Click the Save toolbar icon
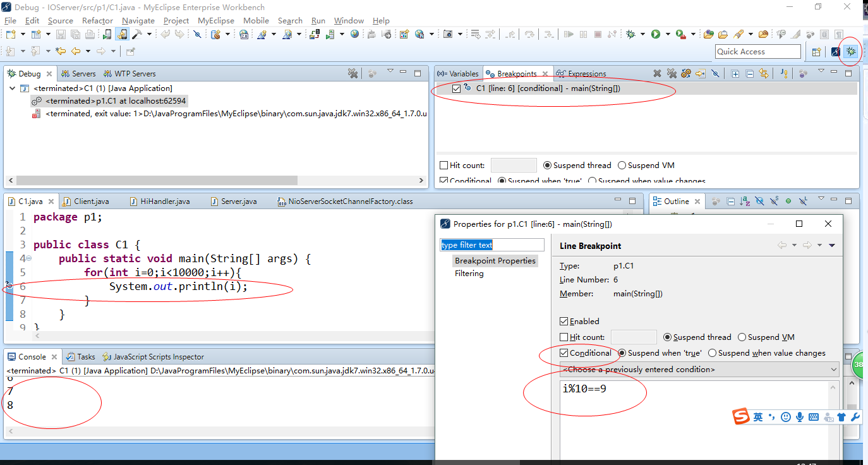Viewport: 868px width, 465px height. coord(61,34)
